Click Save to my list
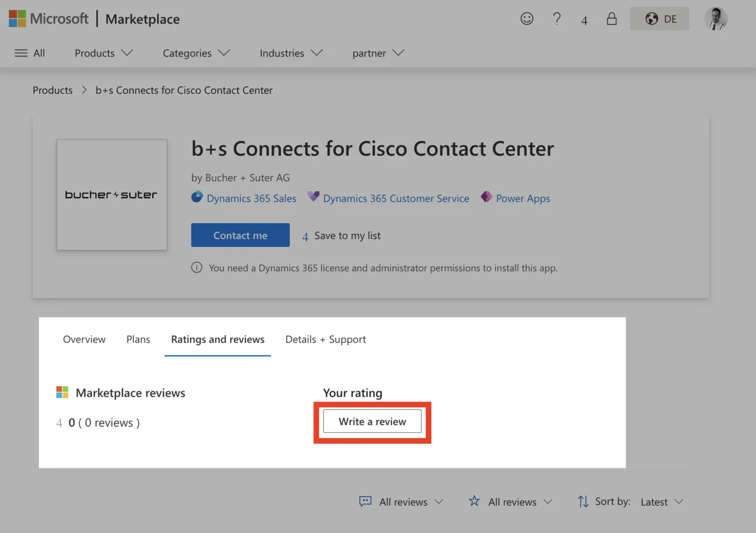The image size is (756, 533). click(x=341, y=235)
